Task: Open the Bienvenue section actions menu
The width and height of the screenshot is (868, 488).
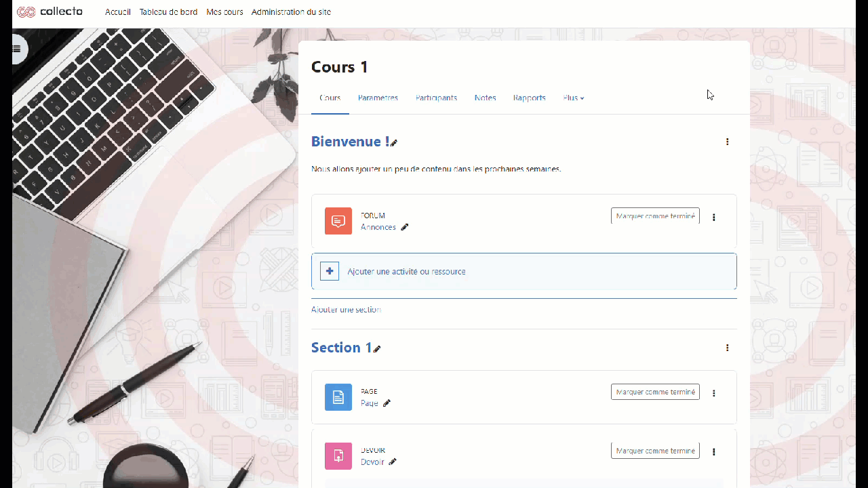Action: coord(727,142)
